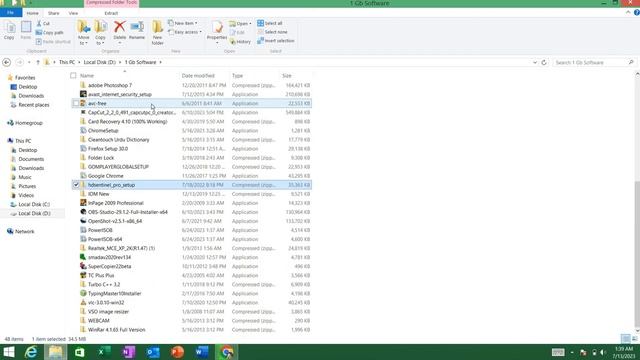Viewport: 640px width, 360px height.
Task: Switch to the Share tab
Action: [53, 13]
